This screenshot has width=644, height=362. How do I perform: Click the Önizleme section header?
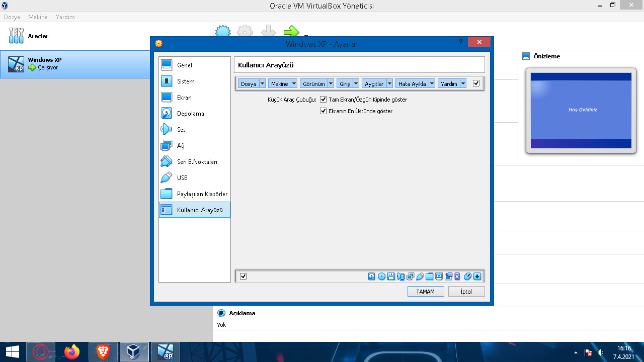[x=547, y=56]
